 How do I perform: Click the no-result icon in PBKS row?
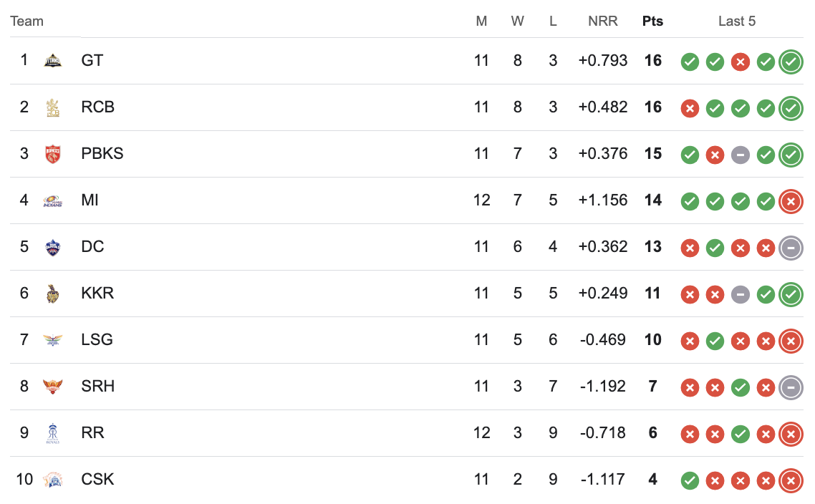(740, 155)
